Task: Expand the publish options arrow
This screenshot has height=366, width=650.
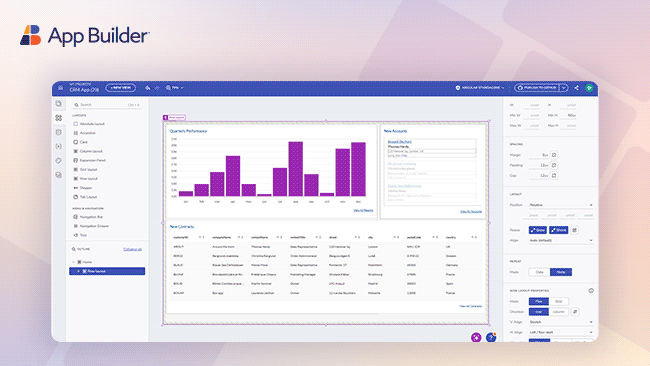Action: 564,88
